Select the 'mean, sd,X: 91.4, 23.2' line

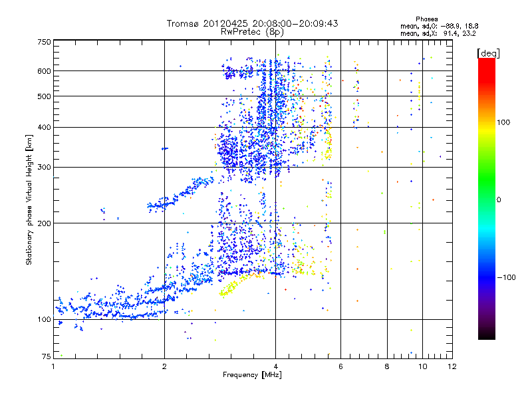pos(438,33)
